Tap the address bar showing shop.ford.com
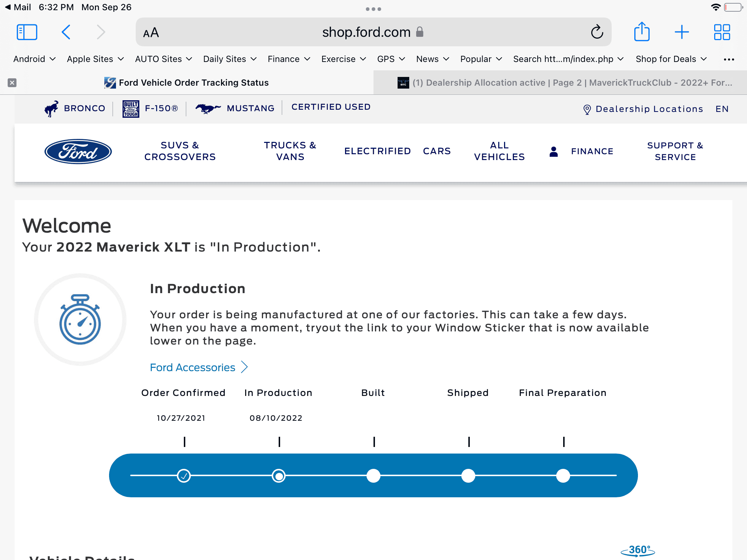 (x=373, y=32)
